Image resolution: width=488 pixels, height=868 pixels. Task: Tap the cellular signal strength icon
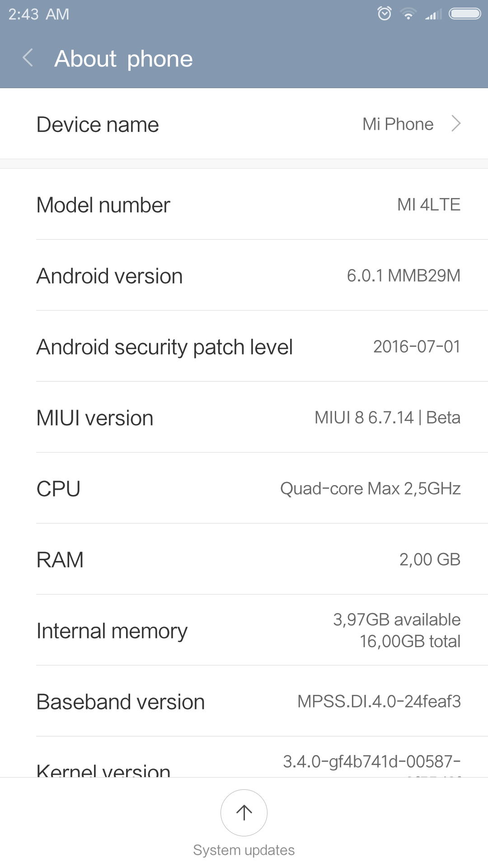433,14
